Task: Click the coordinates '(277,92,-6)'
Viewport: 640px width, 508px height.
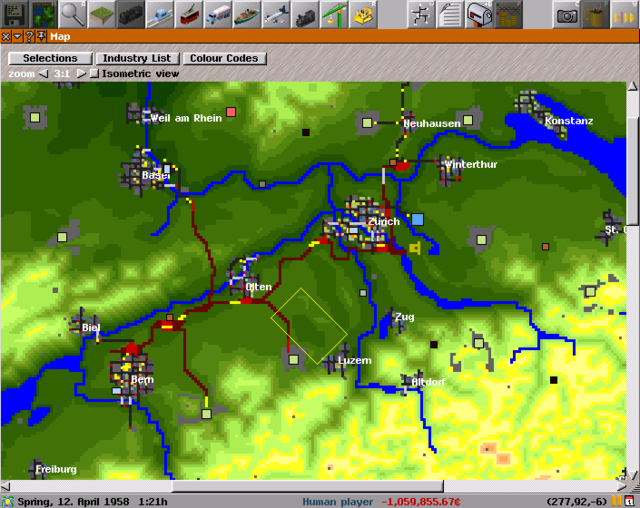Action: [x=577, y=501]
